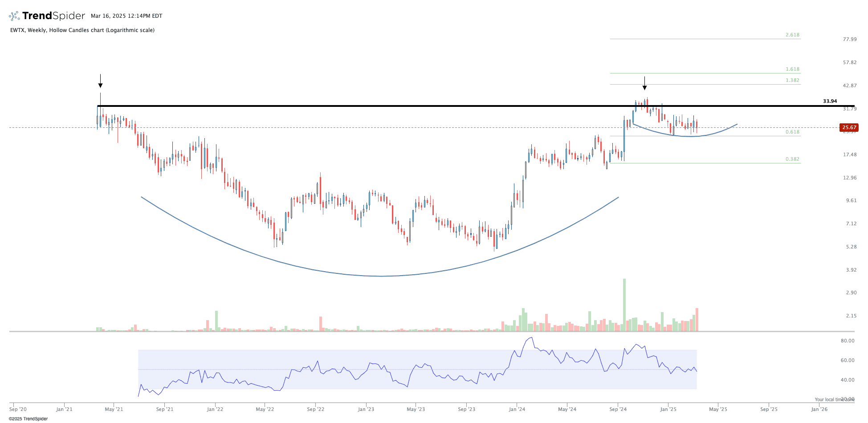Image resolution: width=868 pixels, height=423 pixels.
Task: Click the 77.99 price axis label
Action: click(x=850, y=40)
